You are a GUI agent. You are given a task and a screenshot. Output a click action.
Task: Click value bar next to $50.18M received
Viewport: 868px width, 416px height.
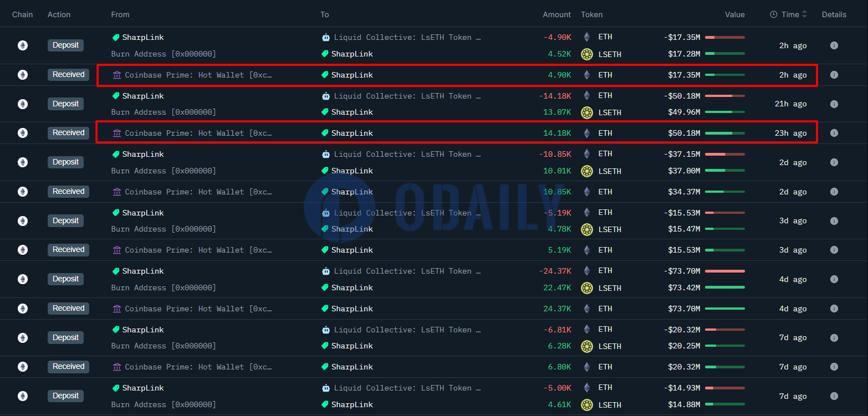[725, 133]
